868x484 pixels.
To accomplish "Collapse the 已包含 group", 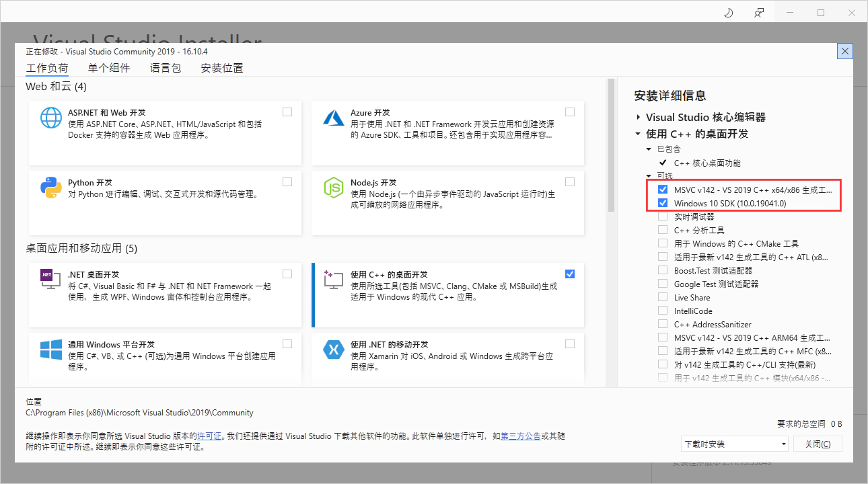I will 649,149.
